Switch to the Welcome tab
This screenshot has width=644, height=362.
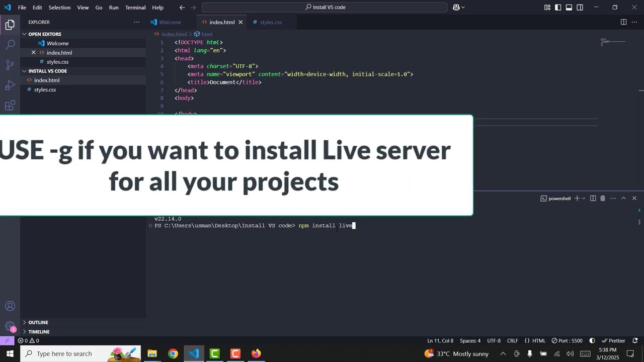pos(170,22)
